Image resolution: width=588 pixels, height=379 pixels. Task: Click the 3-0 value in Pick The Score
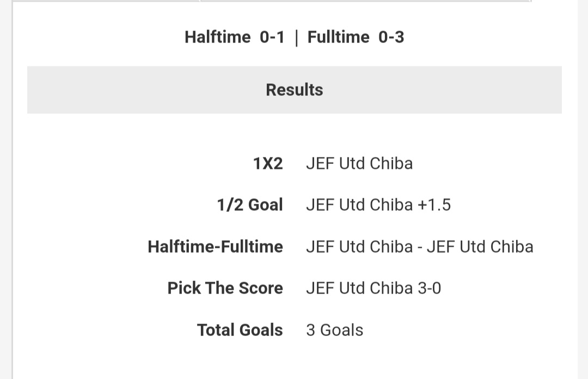[x=430, y=288]
